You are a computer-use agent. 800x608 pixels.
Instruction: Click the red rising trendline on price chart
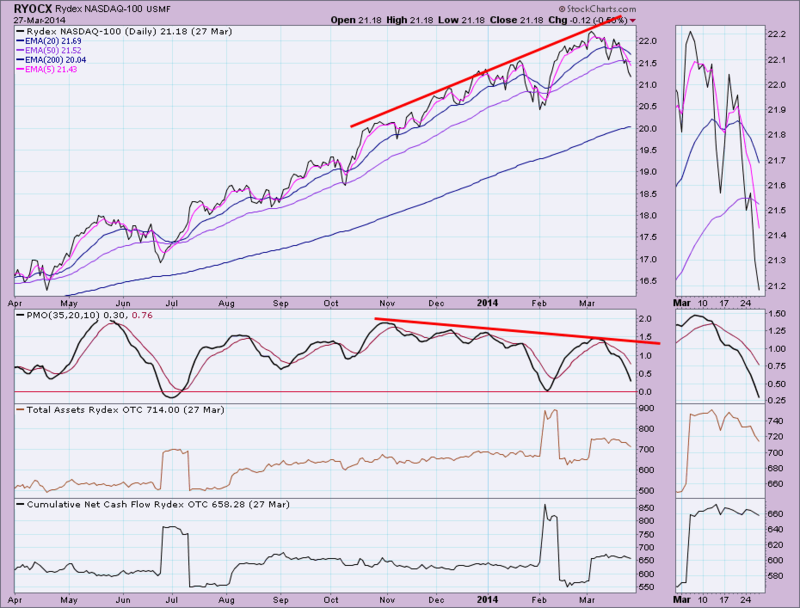tap(486, 71)
